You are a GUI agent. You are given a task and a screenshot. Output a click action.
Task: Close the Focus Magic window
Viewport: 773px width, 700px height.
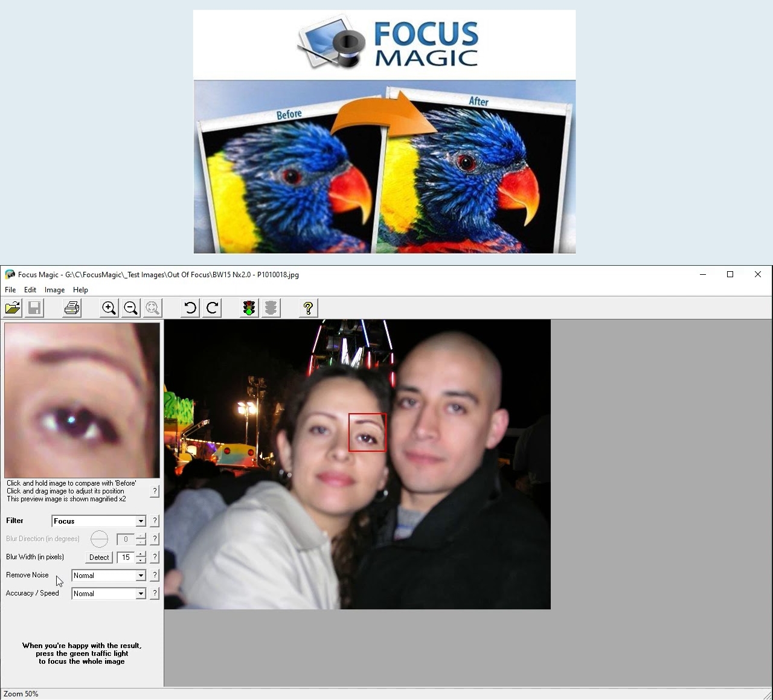coord(758,274)
